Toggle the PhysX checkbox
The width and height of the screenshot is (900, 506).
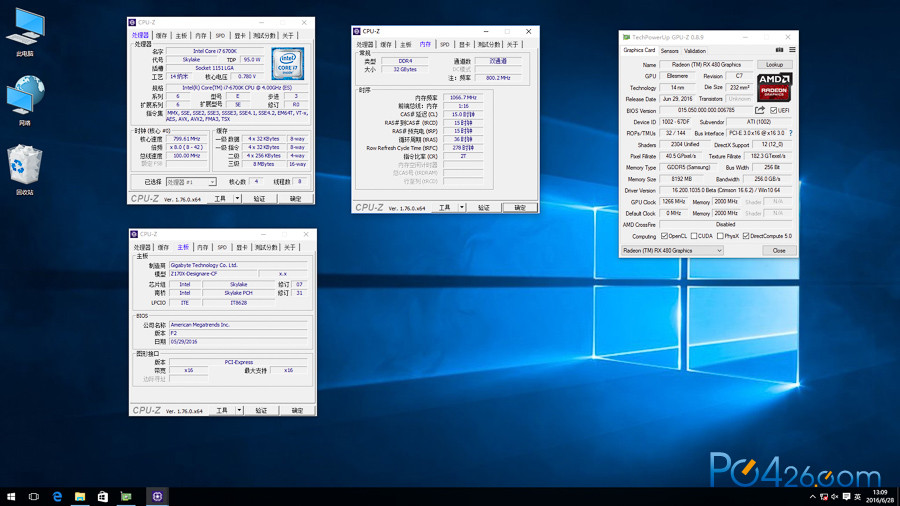click(720, 236)
